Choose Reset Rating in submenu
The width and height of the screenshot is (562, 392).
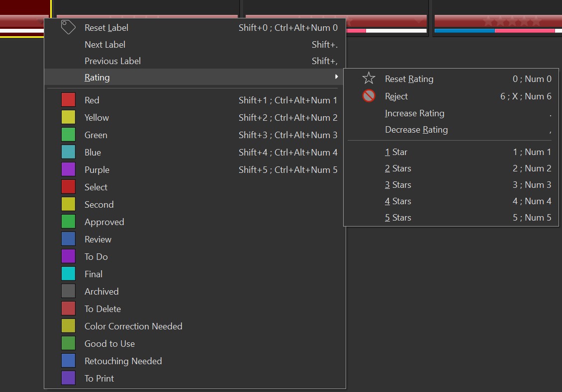pos(451,78)
